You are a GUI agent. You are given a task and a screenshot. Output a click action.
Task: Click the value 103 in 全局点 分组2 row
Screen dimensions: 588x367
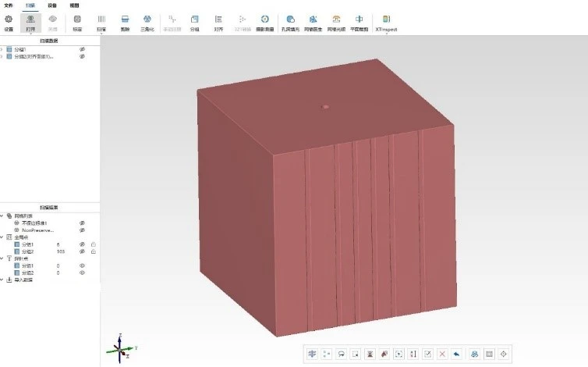(61, 251)
